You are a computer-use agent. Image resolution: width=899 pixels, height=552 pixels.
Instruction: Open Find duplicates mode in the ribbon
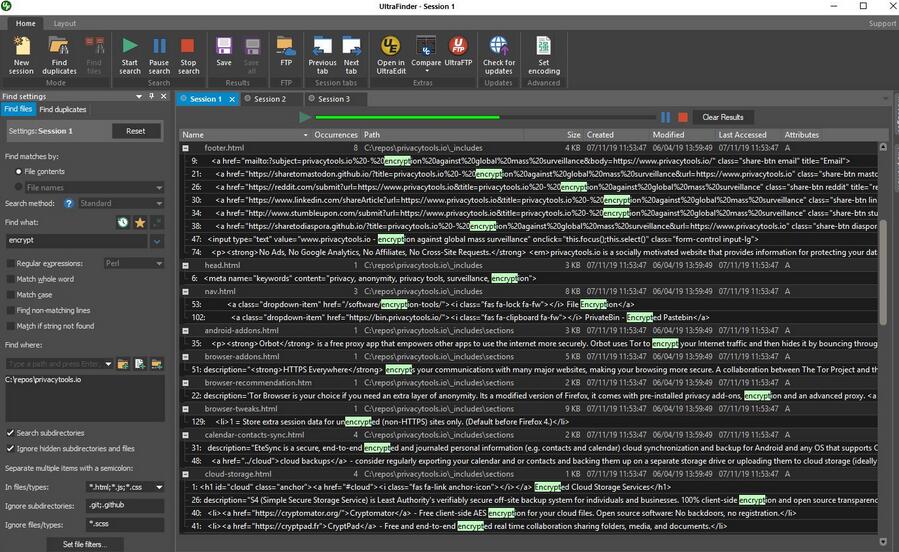click(59, 56)
